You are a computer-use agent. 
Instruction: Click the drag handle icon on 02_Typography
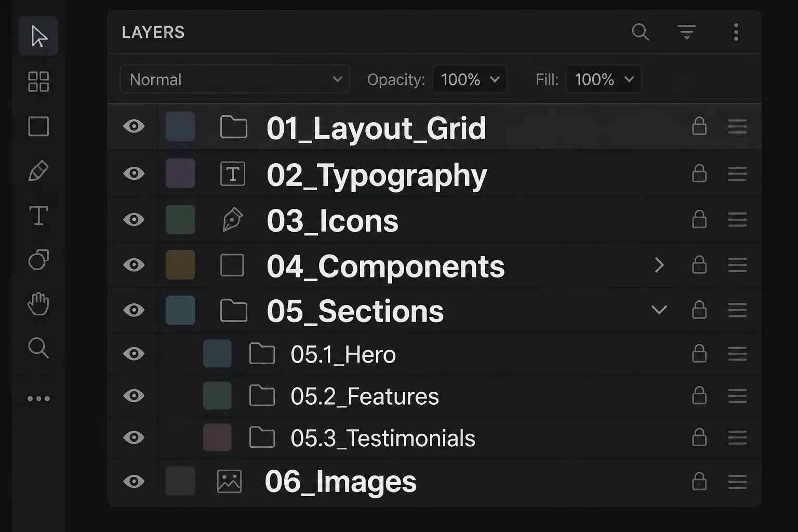738,174
